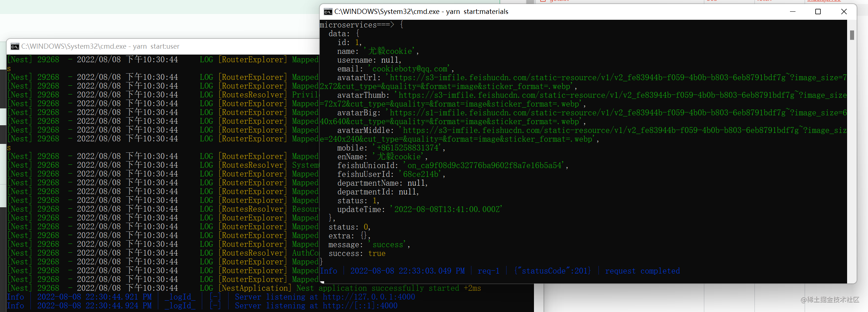Click the cmd icon in start:user title bar

(15, 47)
